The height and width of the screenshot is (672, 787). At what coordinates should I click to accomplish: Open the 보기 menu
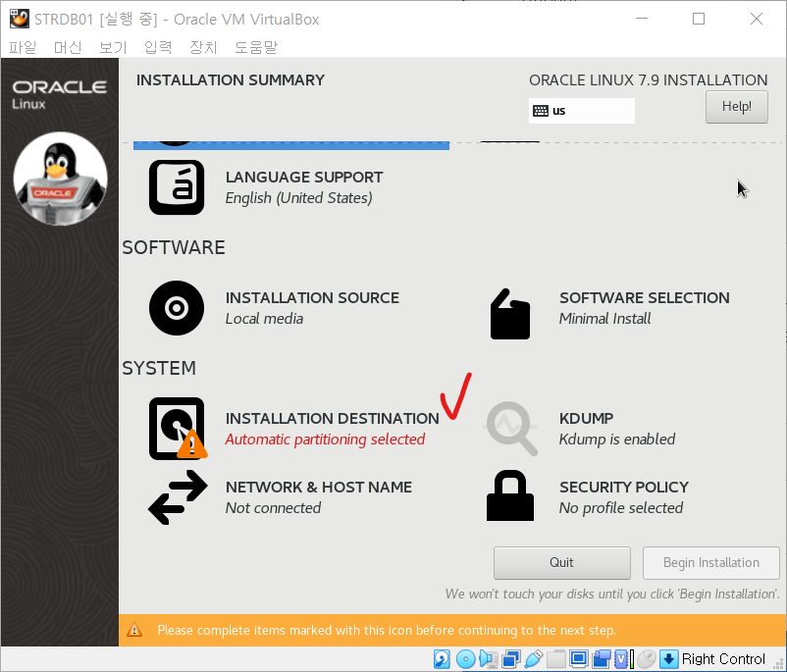[x=113, y=47]
